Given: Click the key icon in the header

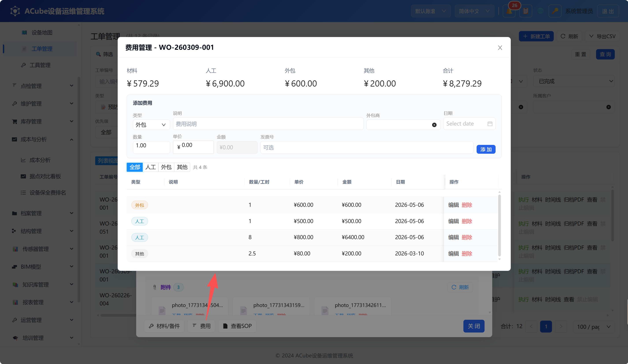Looking at the screenshot, I should pyautogui.click(x=555, y=11).
